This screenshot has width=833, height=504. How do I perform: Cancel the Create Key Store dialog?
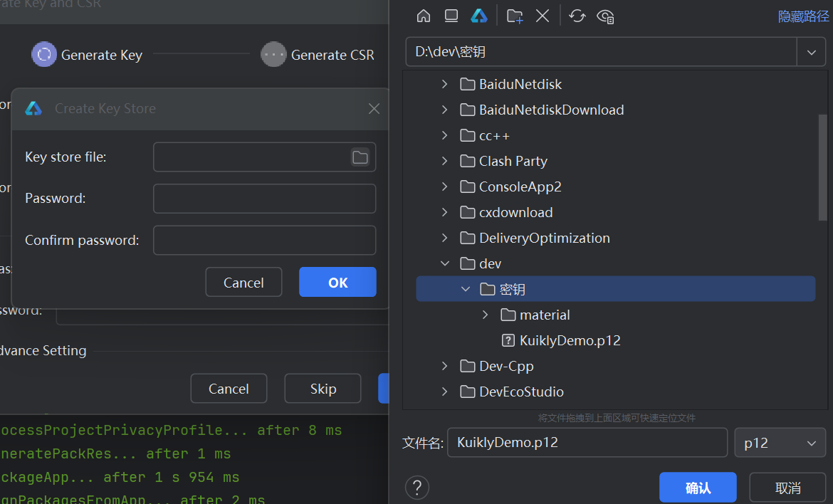tap(243, 282)
